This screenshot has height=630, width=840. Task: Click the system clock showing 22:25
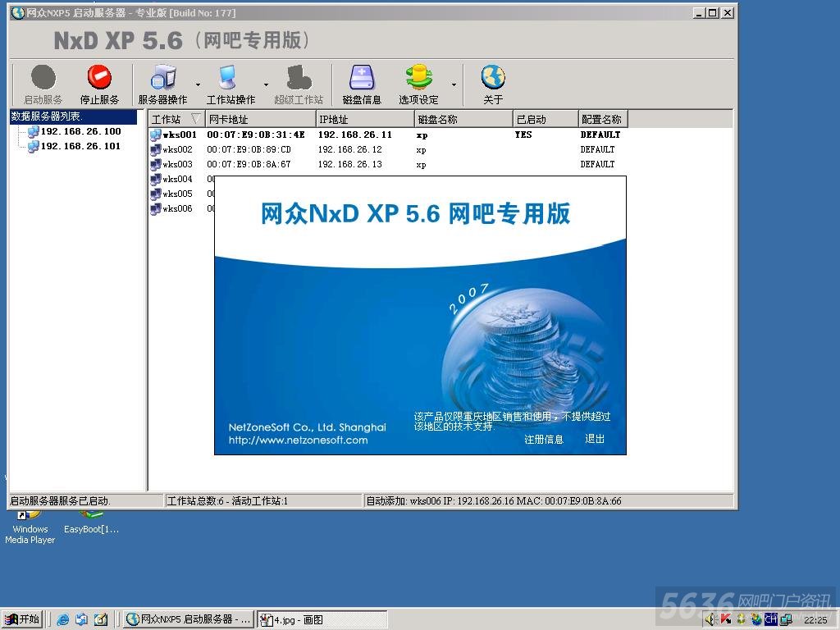point(815,620)
